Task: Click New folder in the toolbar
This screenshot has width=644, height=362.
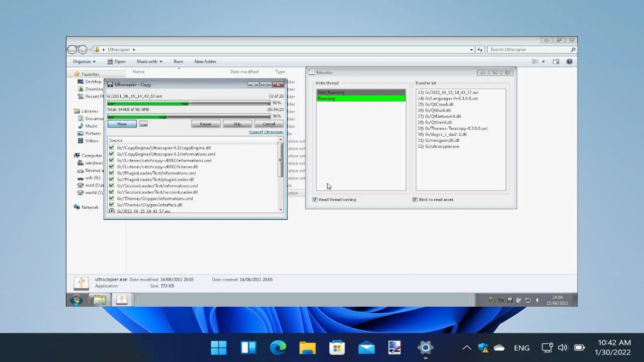Action: pyautogui.click(x=205, y=61)
